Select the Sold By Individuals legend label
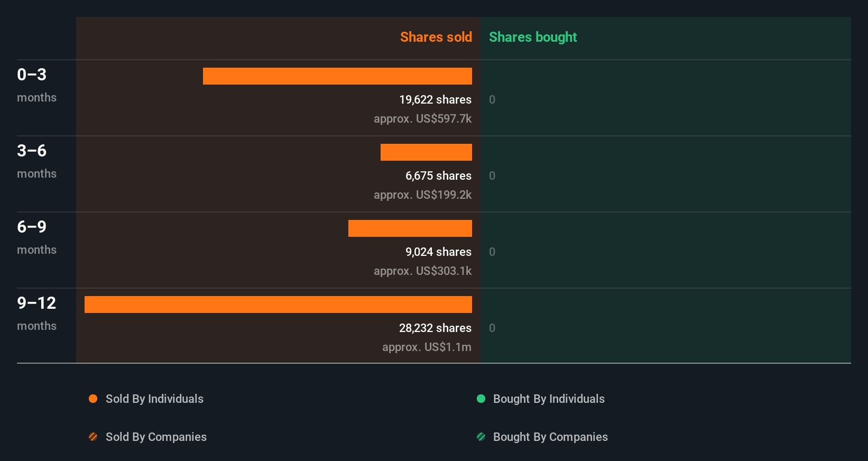The image size is (868, 461). click(x=154, y=399)
